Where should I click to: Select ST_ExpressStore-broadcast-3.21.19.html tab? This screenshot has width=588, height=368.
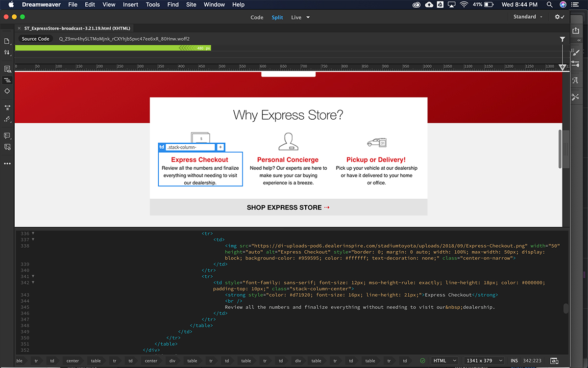(x=77, y=28)
